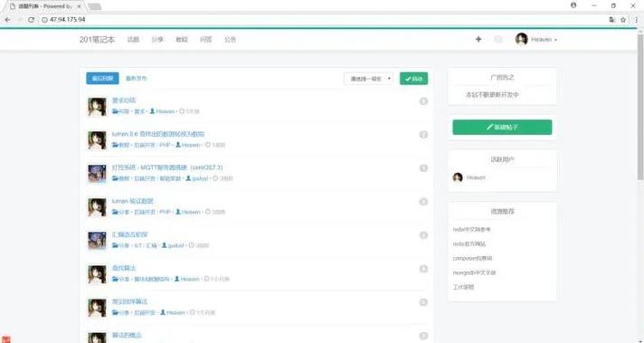This screenshot has width=644, height=343.
Task: Open the 问答 nav item
Action: tap(205, 40)
